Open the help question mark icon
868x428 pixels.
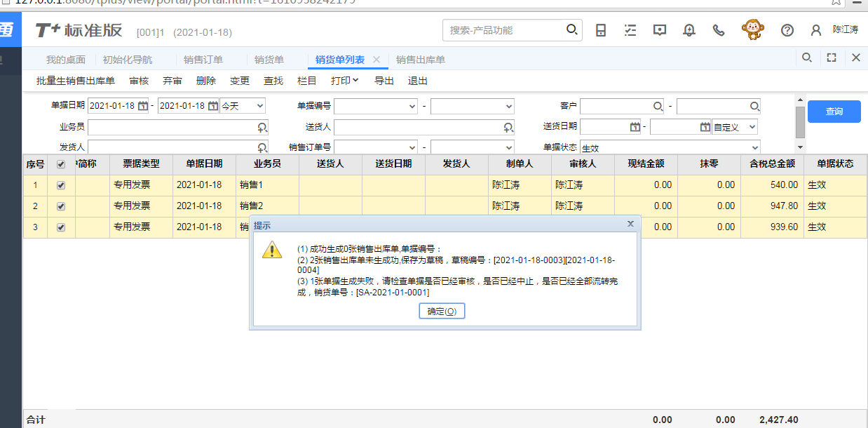[787, 30]
